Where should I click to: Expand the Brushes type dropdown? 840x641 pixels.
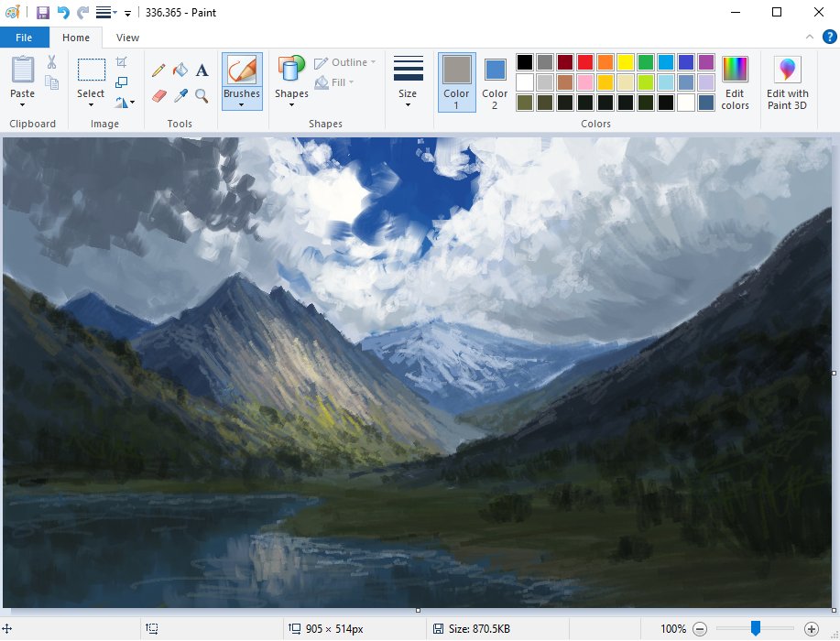(242, 99)
